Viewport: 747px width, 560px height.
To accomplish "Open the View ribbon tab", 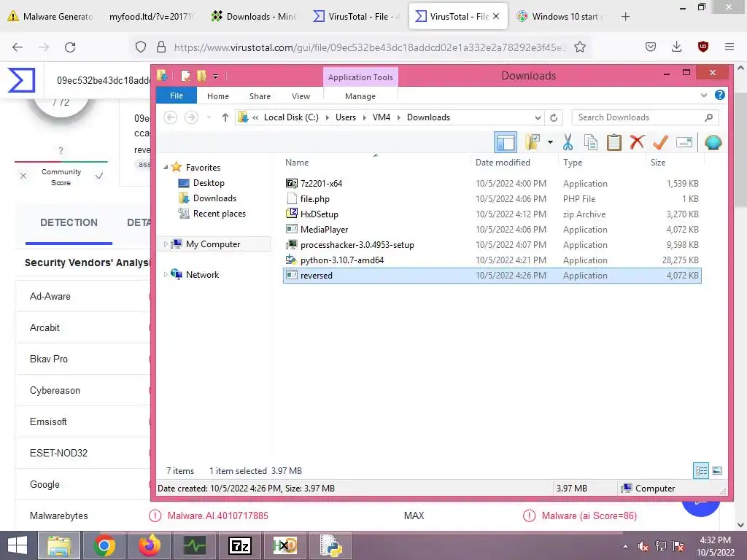I will tap(301, 96).
